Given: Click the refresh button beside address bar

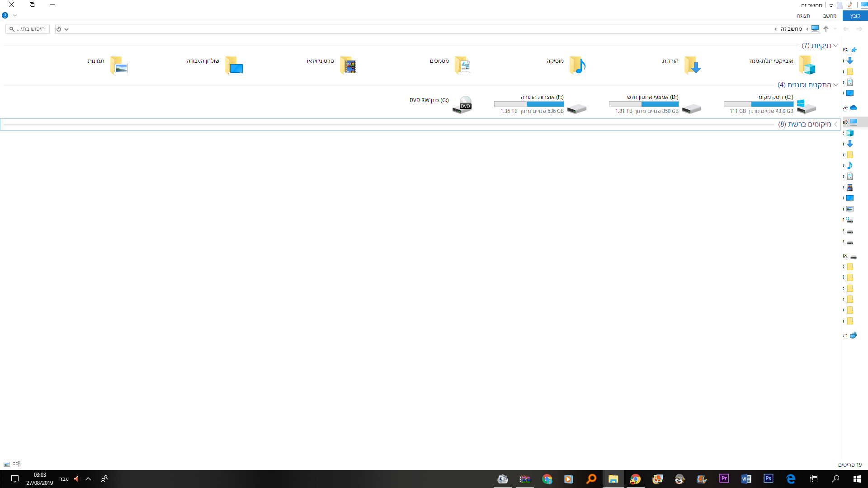Looking at the screenshot, I should 59,29.
